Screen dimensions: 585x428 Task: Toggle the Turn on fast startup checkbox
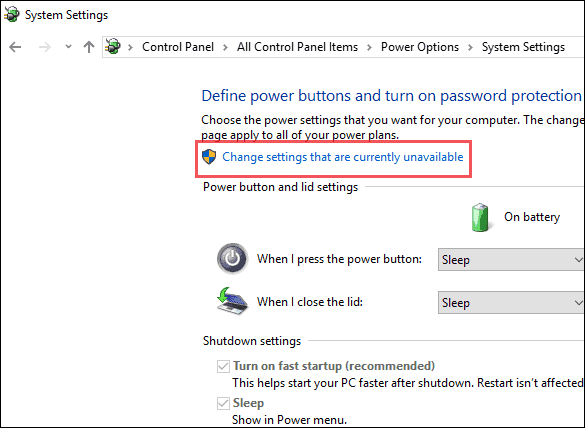point(223,366)
